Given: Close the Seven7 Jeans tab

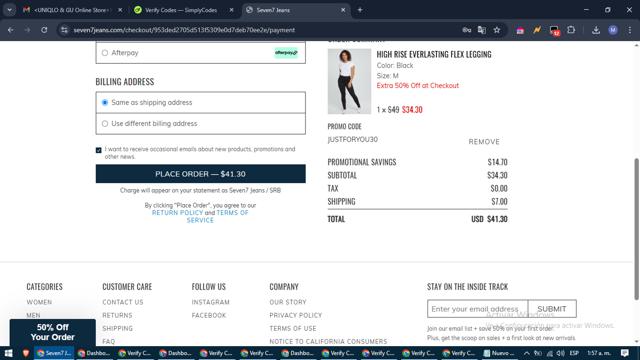Looking at the screenshot, I should pos(343,10).
